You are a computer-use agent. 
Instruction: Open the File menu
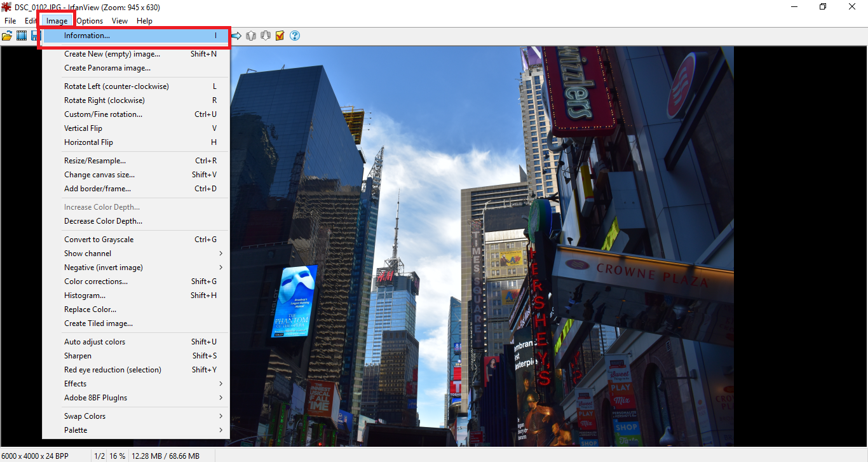10,21
